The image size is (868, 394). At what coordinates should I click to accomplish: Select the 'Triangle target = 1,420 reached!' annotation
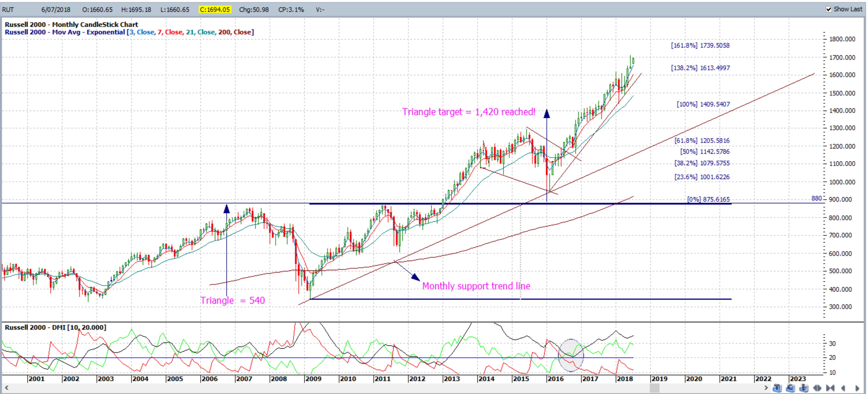point(469,112)
